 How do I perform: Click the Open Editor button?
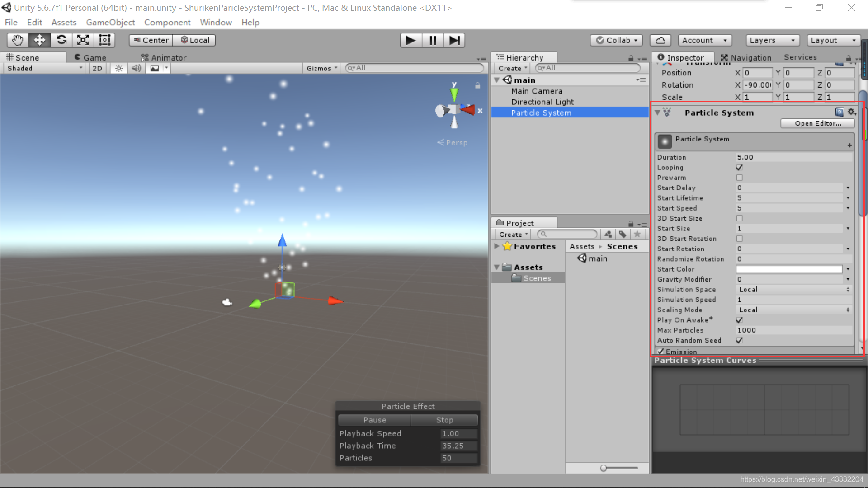[817, 123]
